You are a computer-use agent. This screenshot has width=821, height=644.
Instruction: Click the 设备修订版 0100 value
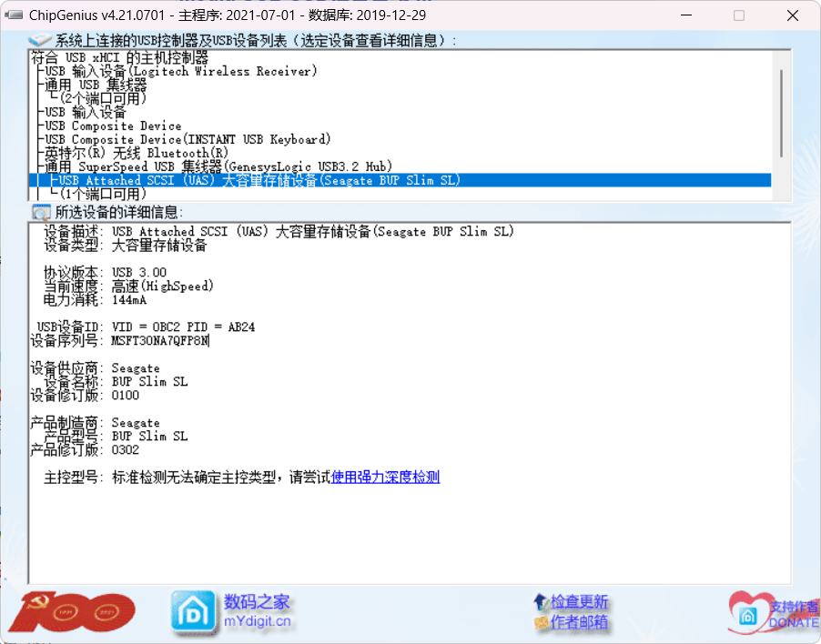(x=125, y=396)
